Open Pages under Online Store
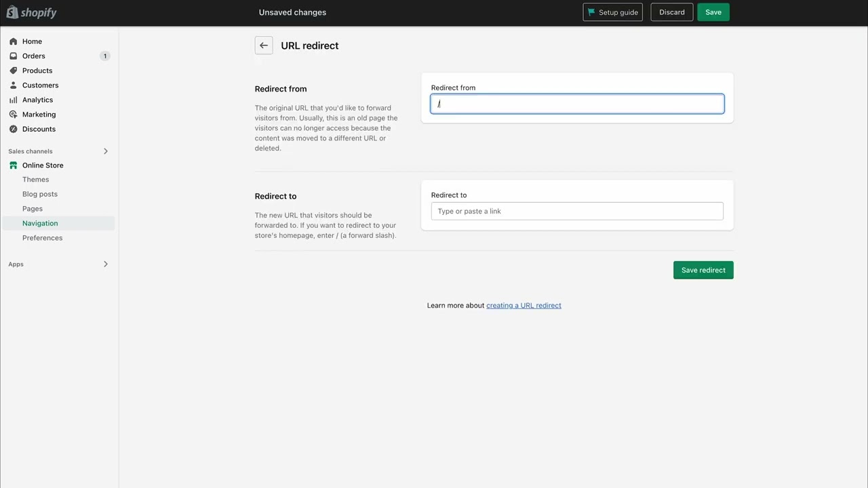Viewport: 868px width, 488px height. click(x=33, y=209)
